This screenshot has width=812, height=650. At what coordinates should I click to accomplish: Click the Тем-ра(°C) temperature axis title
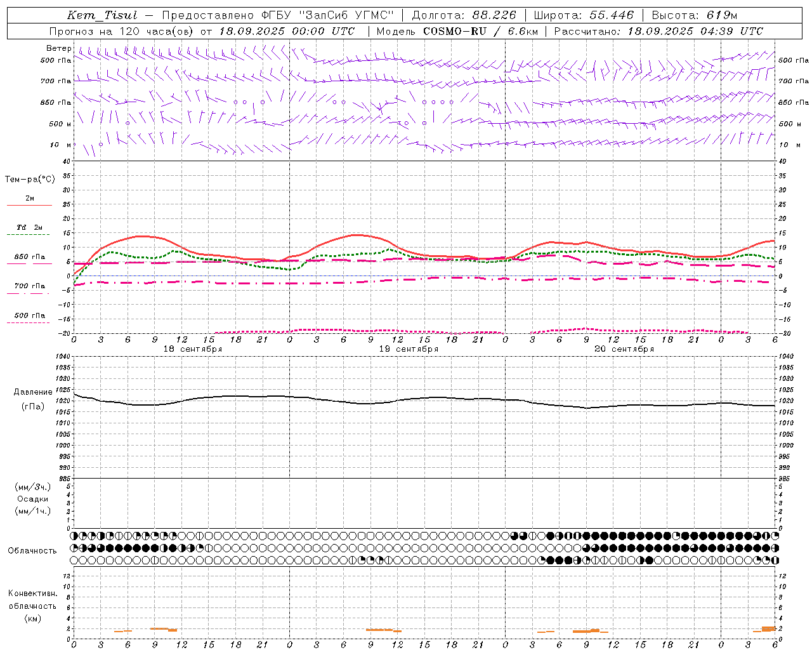pos(30,180)
